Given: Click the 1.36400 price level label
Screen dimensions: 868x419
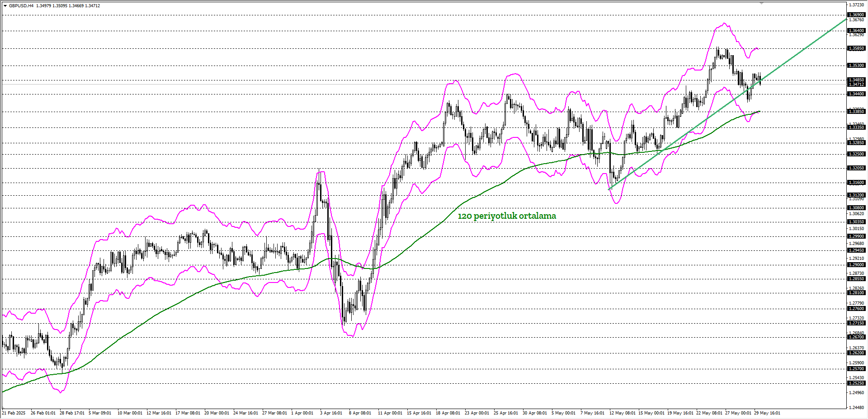Looking at the screenshot, I should (856, 31).
